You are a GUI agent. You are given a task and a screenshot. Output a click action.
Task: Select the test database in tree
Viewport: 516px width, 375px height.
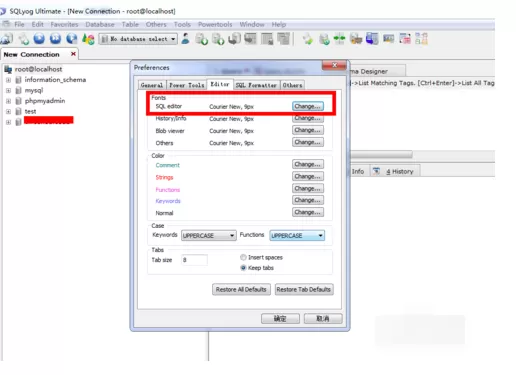pyautogui.click(x=30, y=111)
